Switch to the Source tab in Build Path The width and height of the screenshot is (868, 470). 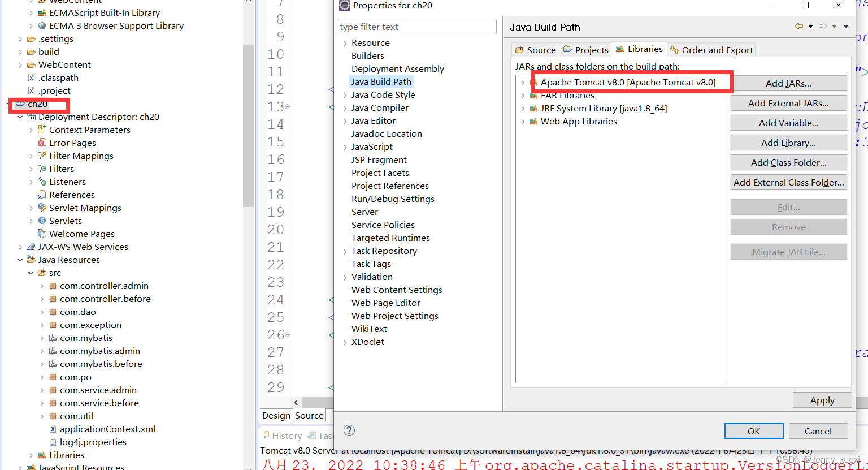coord(536,50)
